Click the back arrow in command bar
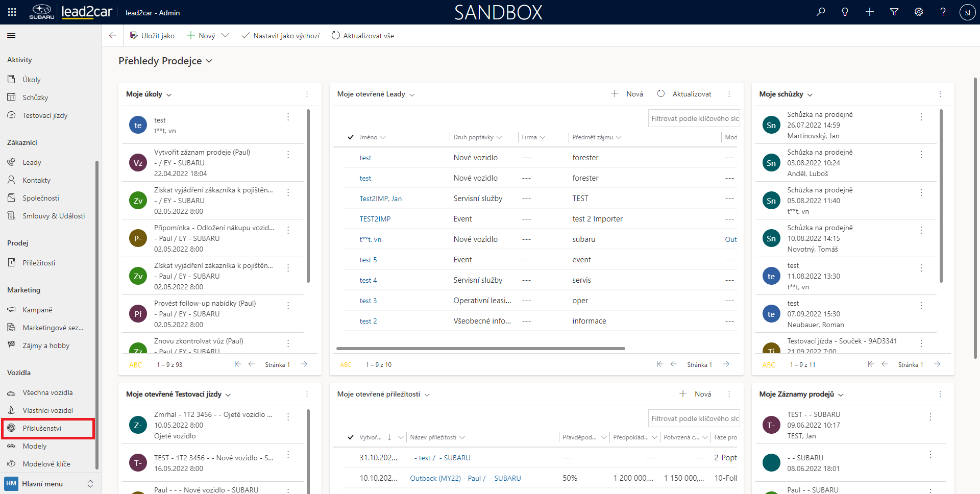The height and width of the screenshot is (494, 980). (113, 36)
